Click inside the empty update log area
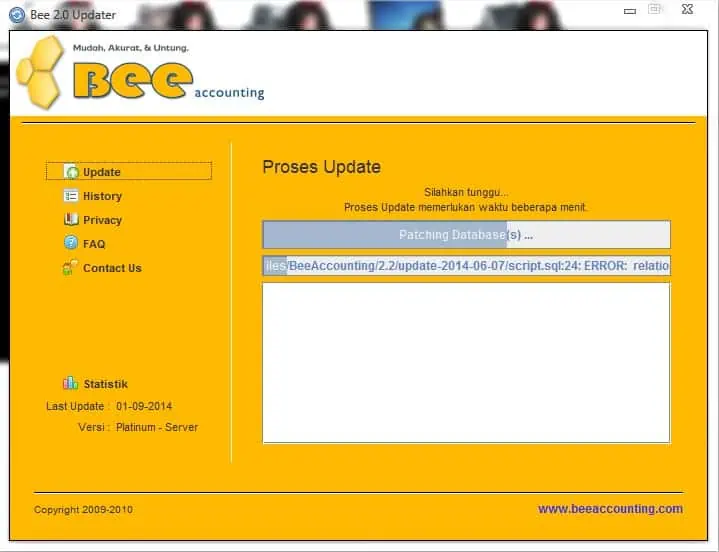This screenshot has width=719, height=552. (466, 363)
